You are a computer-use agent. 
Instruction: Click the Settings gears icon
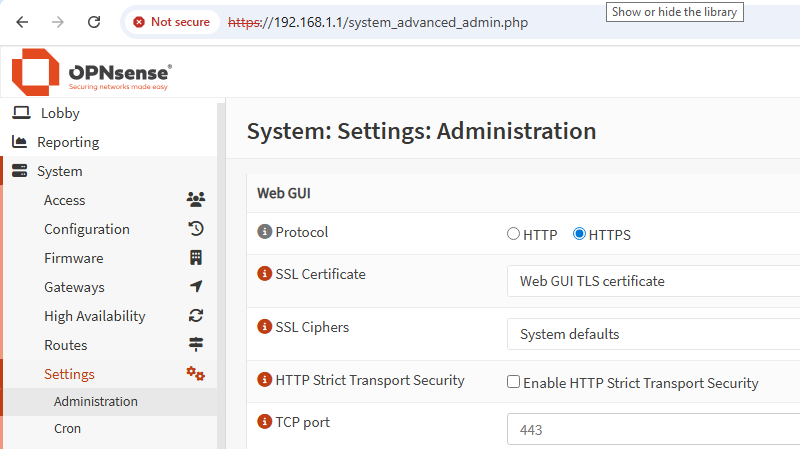(x=195, y=374)
